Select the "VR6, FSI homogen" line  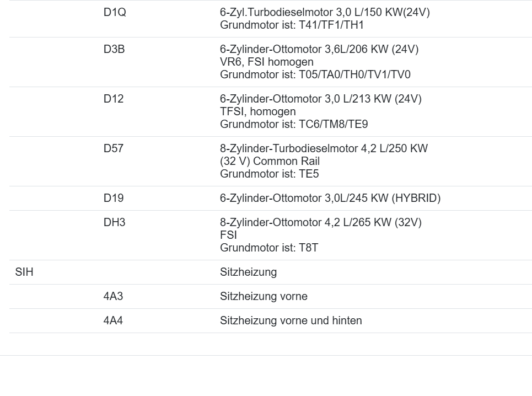[x=267, y=62]
